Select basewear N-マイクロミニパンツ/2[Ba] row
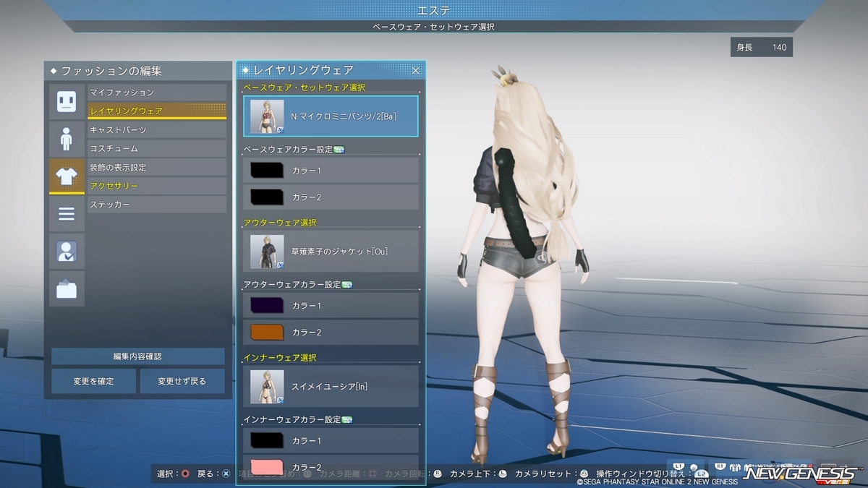Viewport: 868px width, 488px height. pos(331,116)
